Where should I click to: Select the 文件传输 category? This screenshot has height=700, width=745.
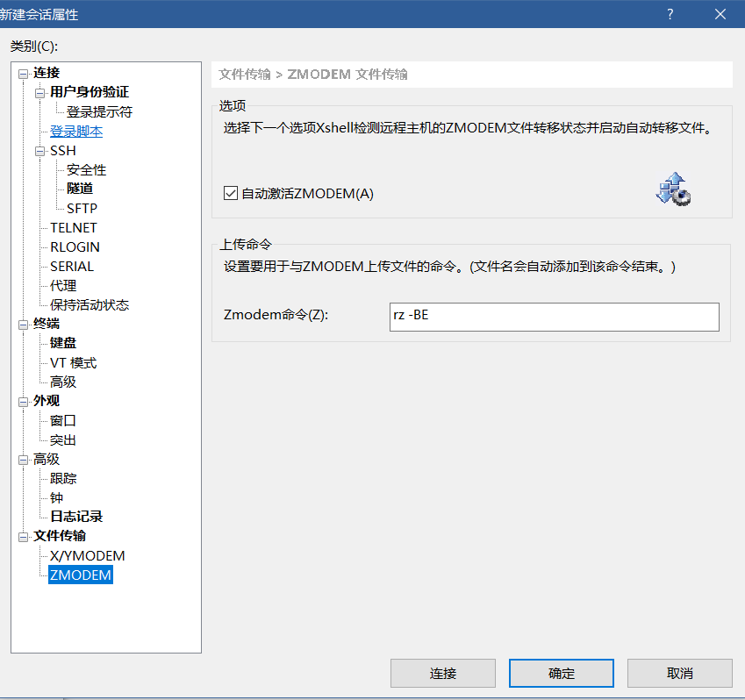[x=60, y=536]
